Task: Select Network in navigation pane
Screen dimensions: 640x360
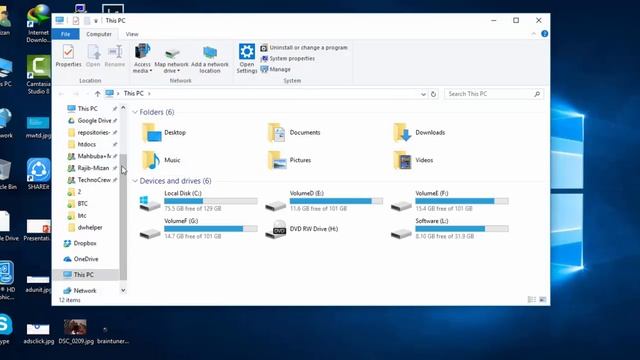Action: 84,291
